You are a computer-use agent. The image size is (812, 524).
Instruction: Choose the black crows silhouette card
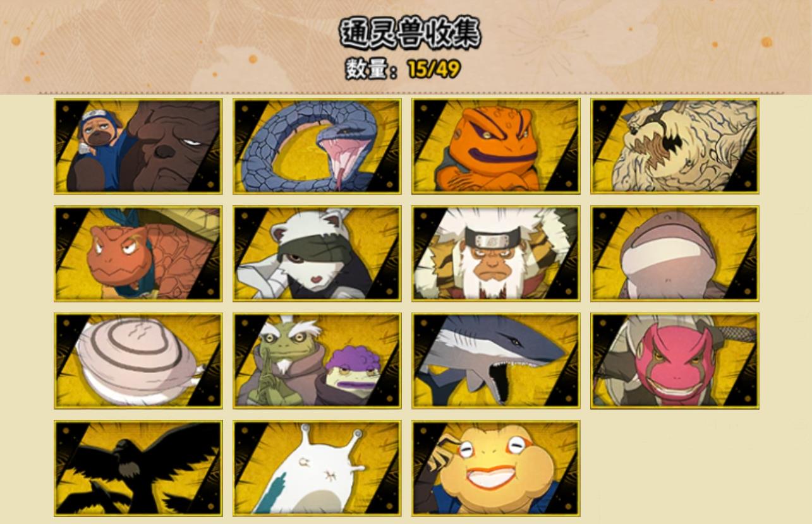pos(138,468)
